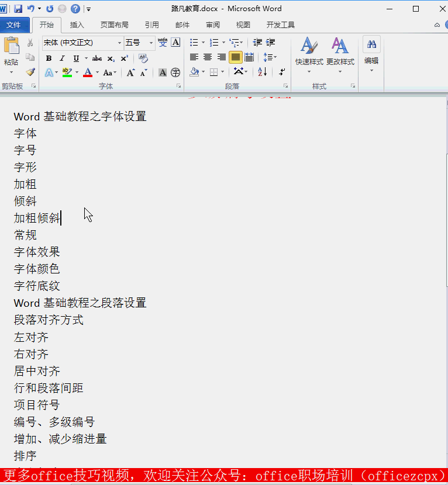Switch to the 邮件 tab

click(x=182, y=25)
